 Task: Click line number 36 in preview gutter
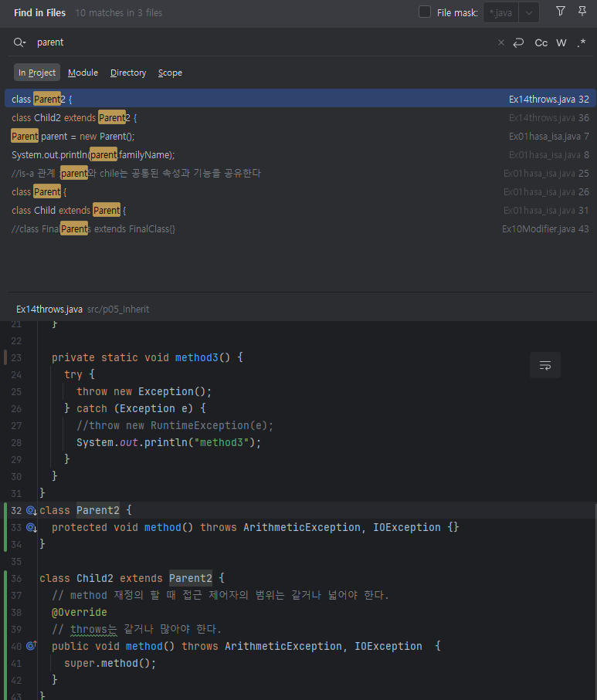[x=16, y=578]
